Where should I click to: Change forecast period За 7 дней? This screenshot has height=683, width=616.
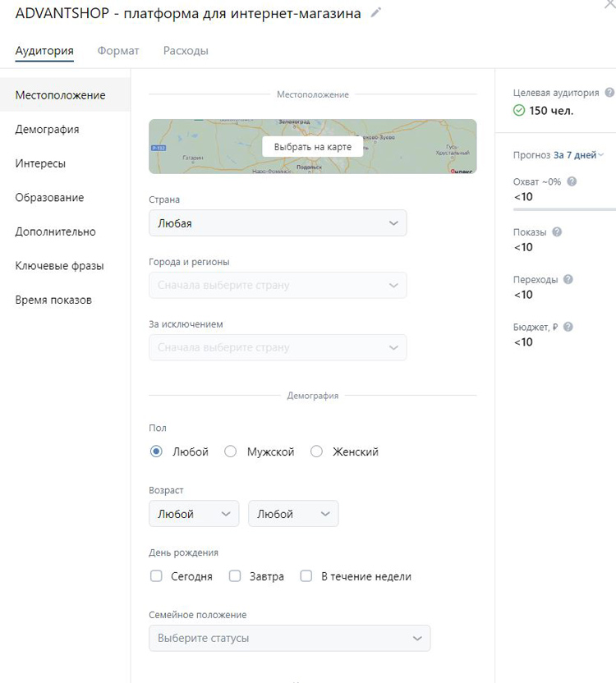578,155
